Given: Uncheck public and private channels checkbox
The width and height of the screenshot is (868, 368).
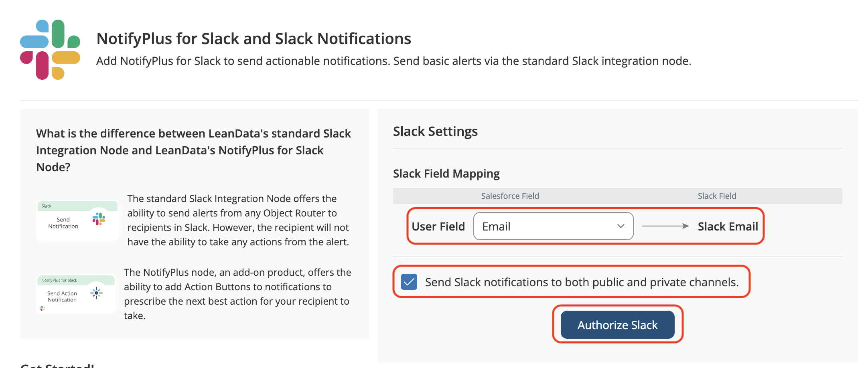Looking at the screenshot, I should click(409, 282).
